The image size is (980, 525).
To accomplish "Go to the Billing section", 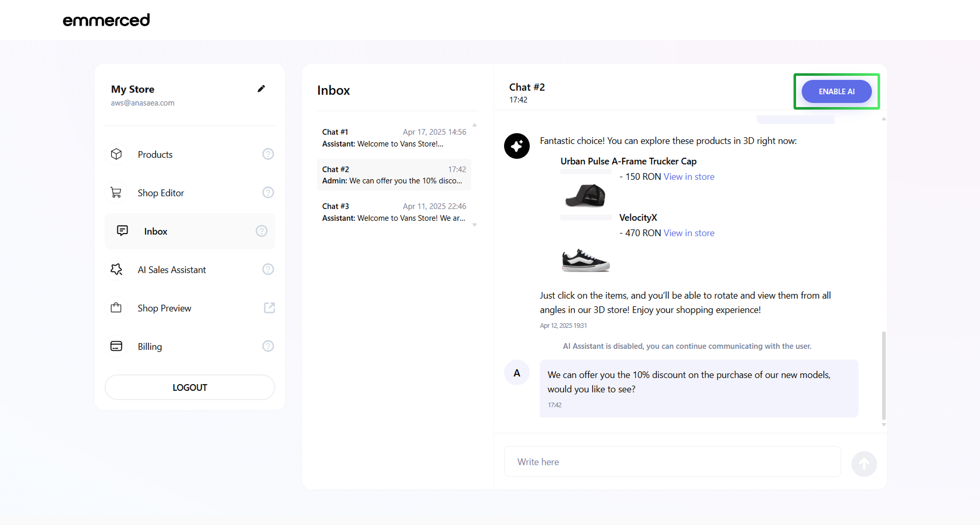I will point(150,347).
